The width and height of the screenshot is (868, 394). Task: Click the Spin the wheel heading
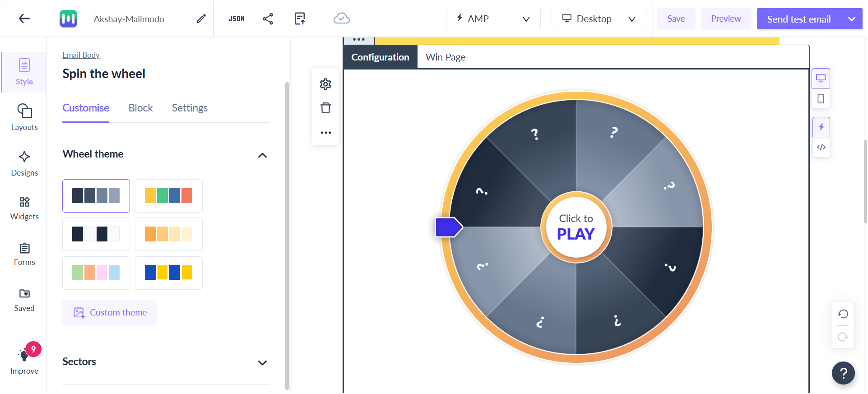click(104, 74)
